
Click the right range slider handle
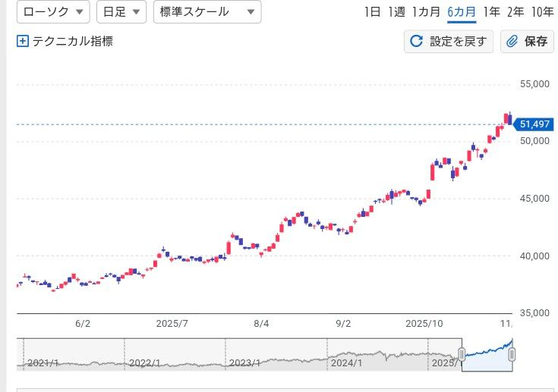(512, 354)
